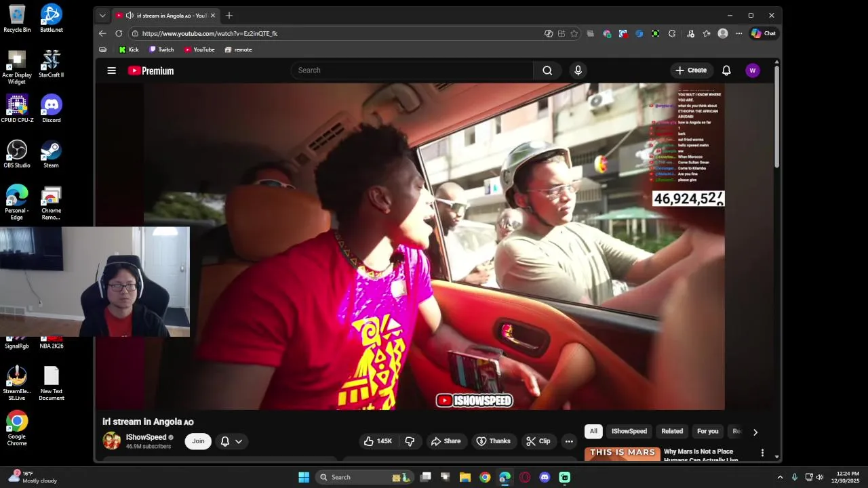This screenshot has width=868, height=488.
Task: Dislike the video
Action: pyautogui.click(x=410, y=441)
